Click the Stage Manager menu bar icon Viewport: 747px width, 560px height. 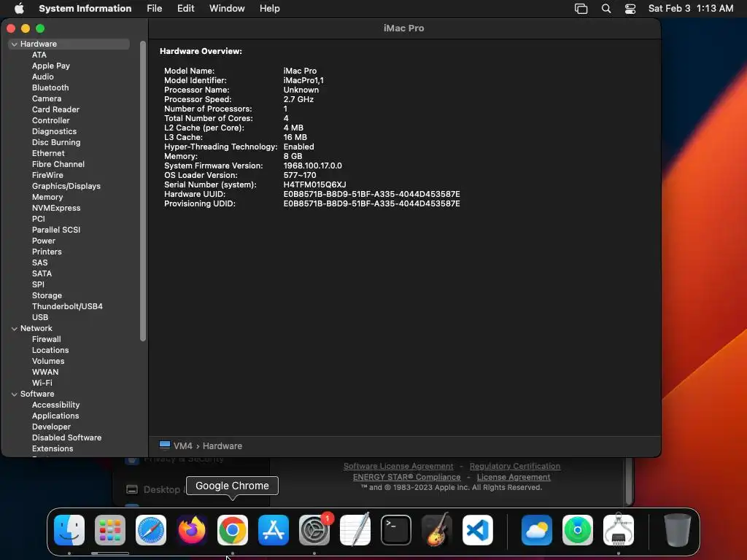[x=581, y=9]
